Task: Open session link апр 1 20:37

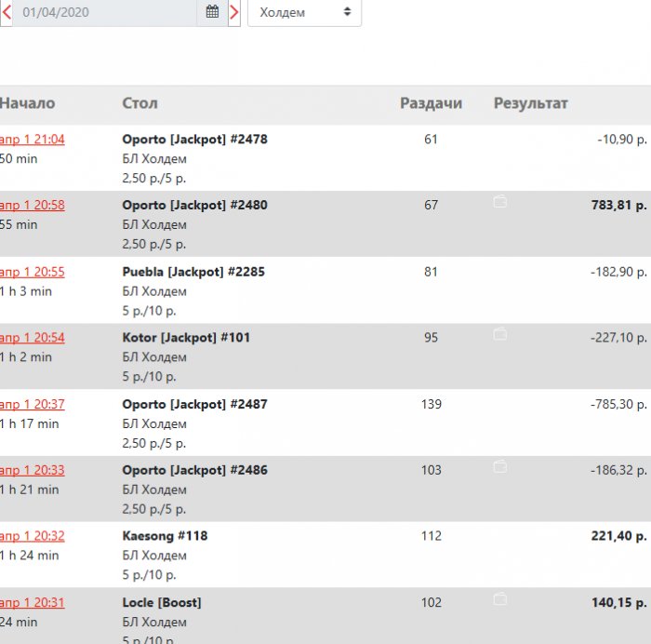Action: coord(33,404)
